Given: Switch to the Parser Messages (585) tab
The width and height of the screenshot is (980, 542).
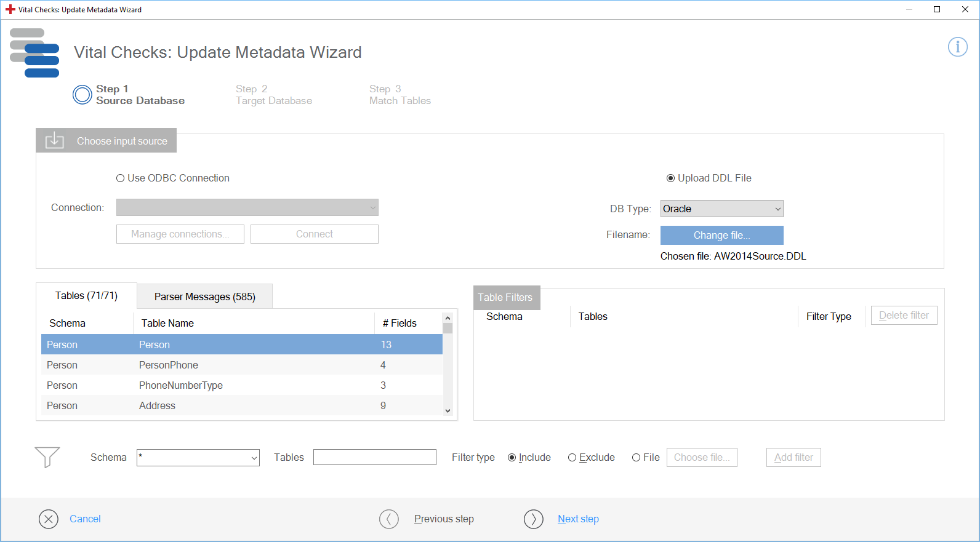Looking at the screenshot, I should [x=204, y=297].
